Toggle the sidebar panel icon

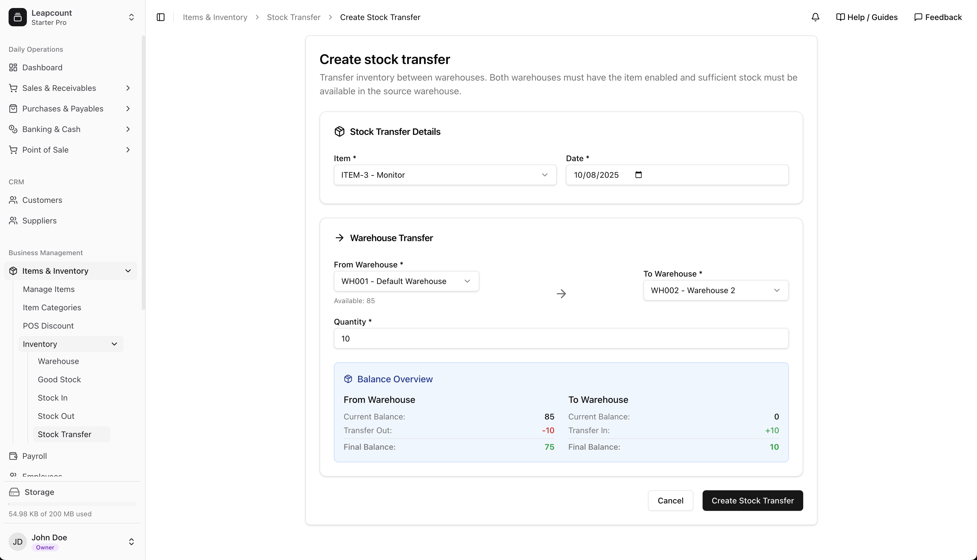(161, 17)
